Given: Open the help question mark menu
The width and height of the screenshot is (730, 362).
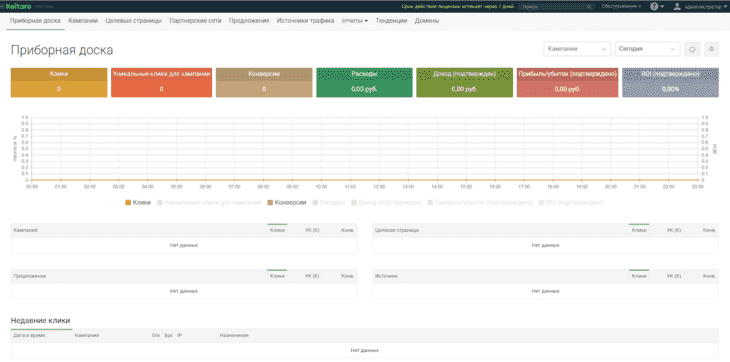Looking at the screenshot, I should coord(654,7).
